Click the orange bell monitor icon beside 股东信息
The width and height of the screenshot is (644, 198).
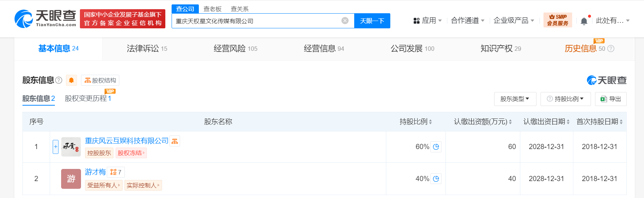tap(71, 80)
